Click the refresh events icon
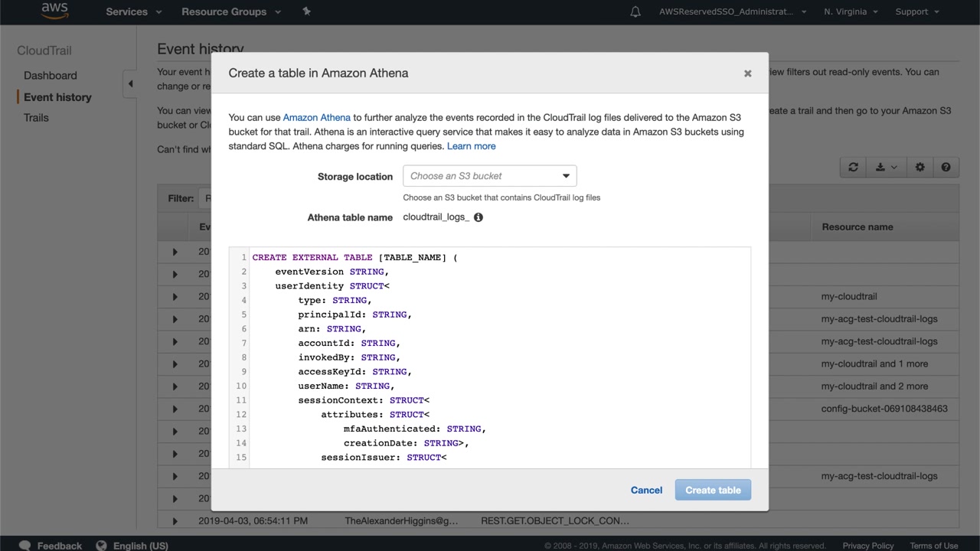Viewport: 980px width, 551px height. pos(853,168)
